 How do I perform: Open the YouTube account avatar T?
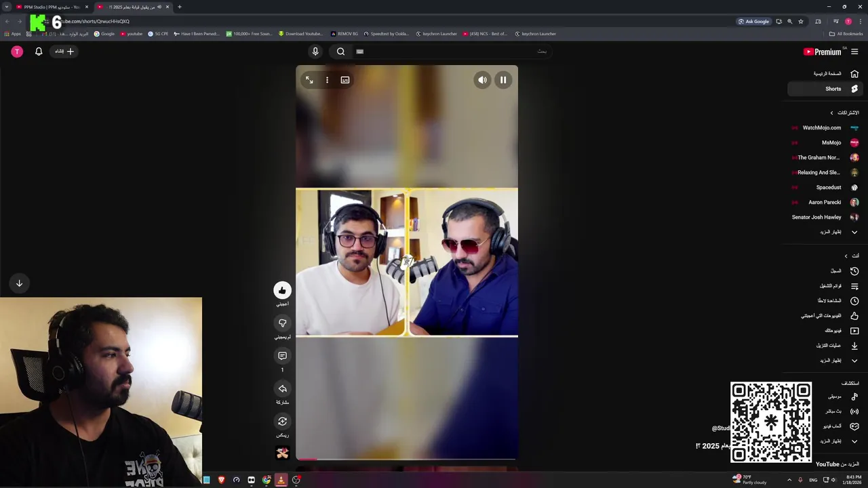click(x=17, y=52)
